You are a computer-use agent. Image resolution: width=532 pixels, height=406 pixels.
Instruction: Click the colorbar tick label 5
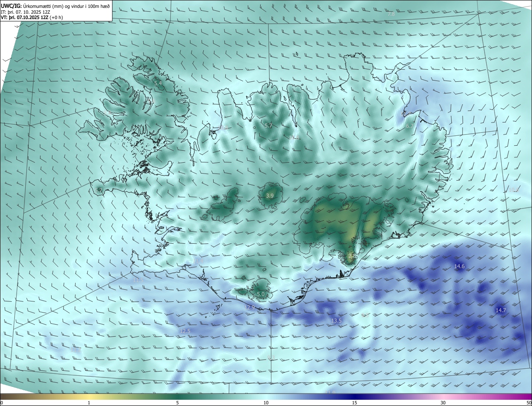click(x=177, y=403)
